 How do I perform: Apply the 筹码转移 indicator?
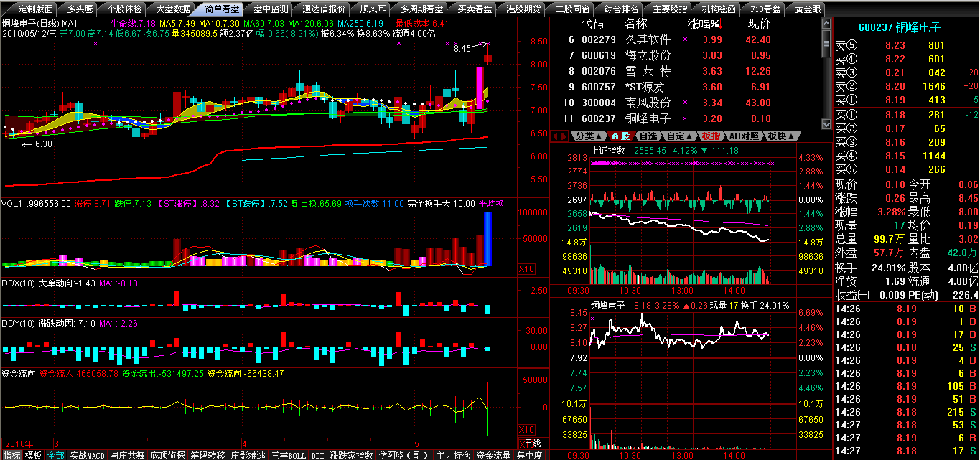click(x=208, y=455)
